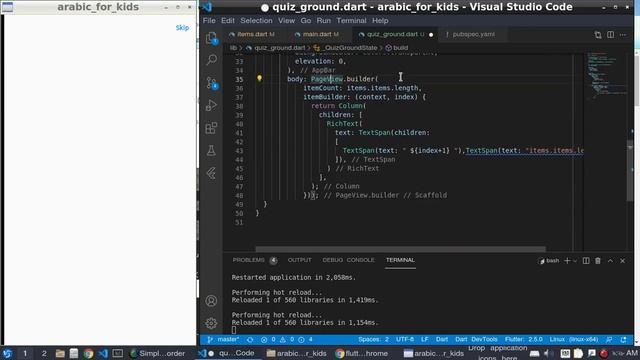Screen dimensions: 640x360
Task: Click the volume icon in system tray
Action: point(548,353)
